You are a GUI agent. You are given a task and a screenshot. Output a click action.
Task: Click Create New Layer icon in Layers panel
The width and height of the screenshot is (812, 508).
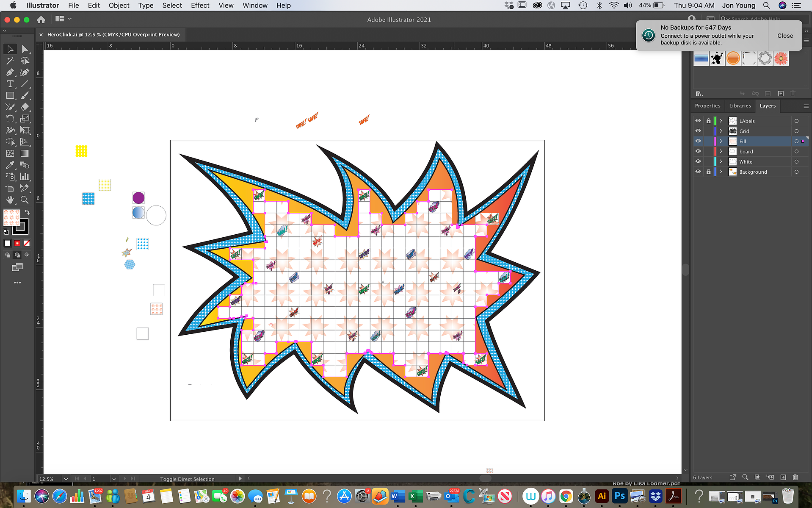[x=783, y=477]
